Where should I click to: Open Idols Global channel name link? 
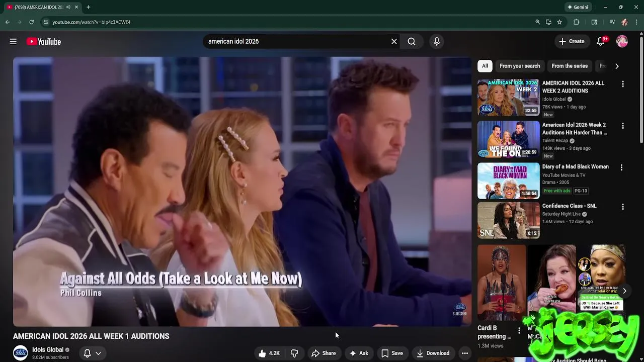point(48,350)
